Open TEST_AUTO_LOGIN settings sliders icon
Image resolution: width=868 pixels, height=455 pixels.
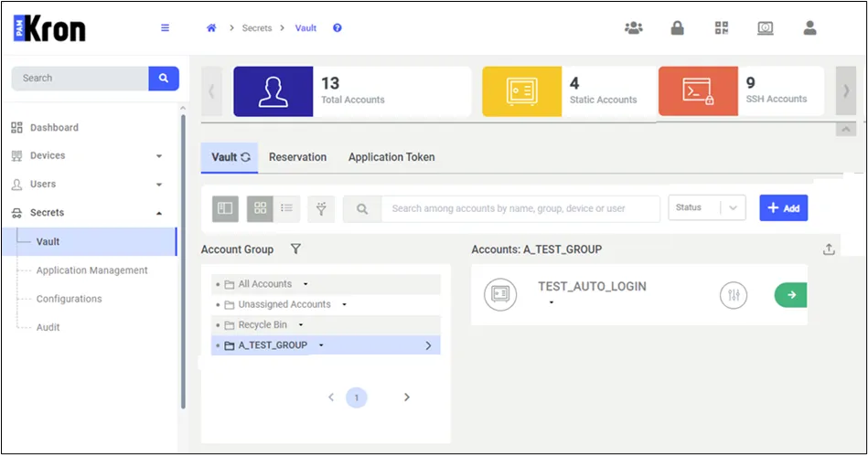pos(734,295)
